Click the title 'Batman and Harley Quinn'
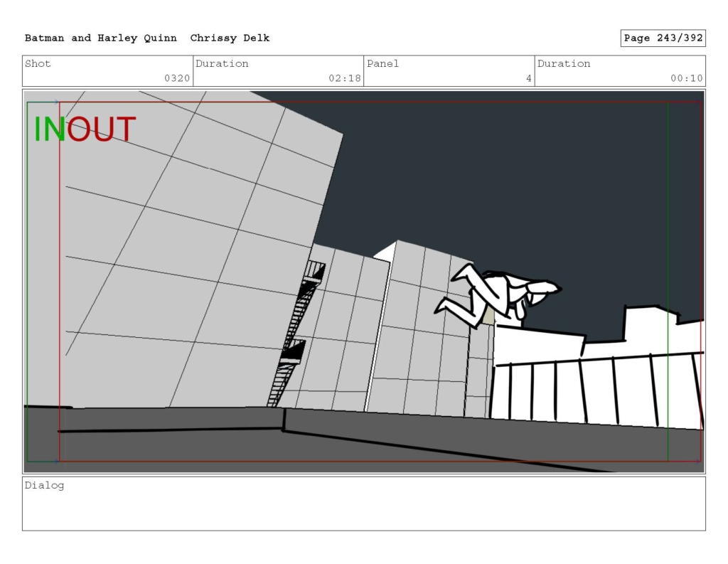 [101, 38]
